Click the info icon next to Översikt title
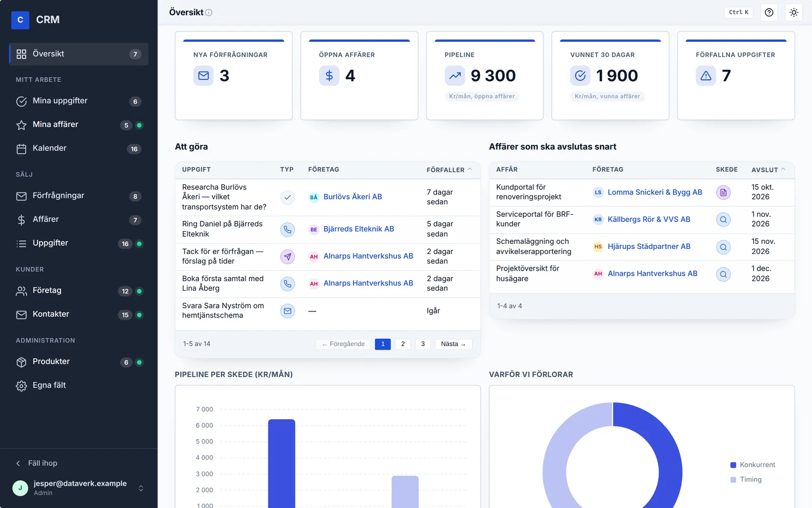 [x=209, y=13]
